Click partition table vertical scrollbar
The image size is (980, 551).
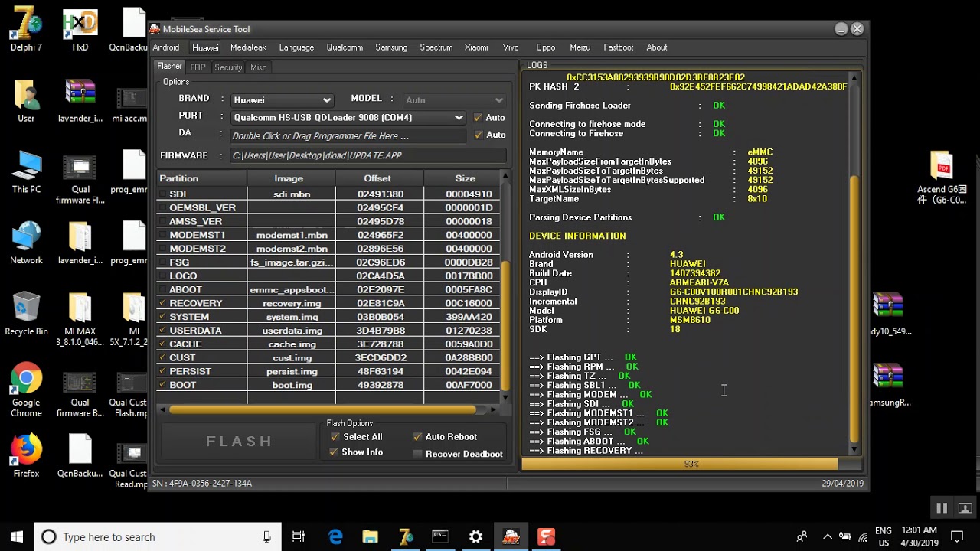(505, 325)
